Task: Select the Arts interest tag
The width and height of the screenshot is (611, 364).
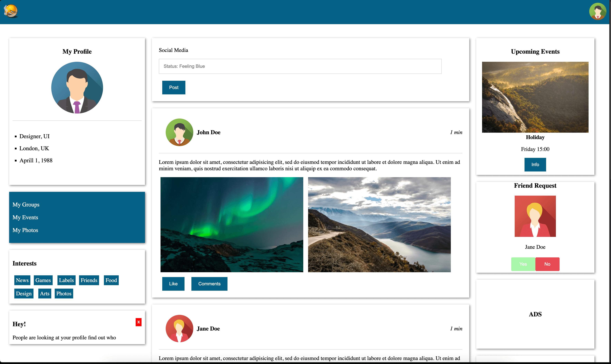Action: pyautogui.click(x=45, y=293)
